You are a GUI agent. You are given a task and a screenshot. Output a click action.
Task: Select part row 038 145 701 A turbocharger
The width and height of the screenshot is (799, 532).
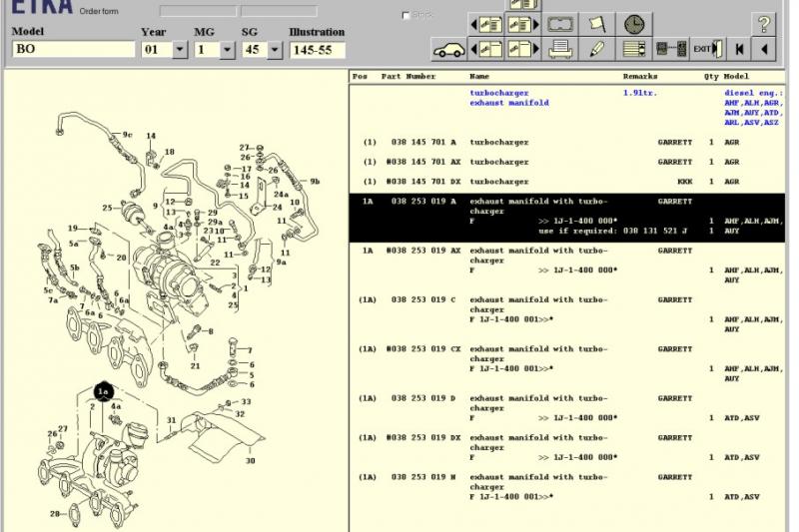click(x=566, y=142)
